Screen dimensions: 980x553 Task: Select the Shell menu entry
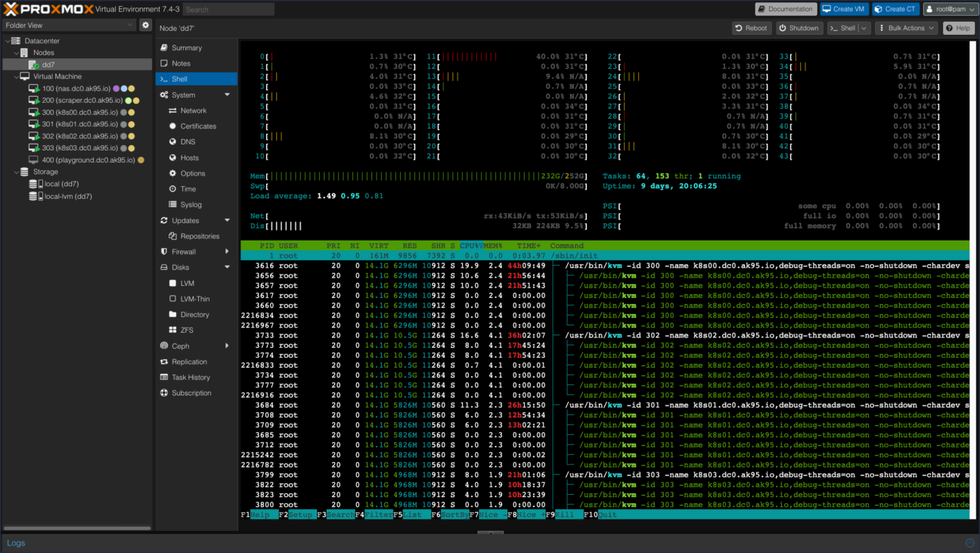point(196,79)
